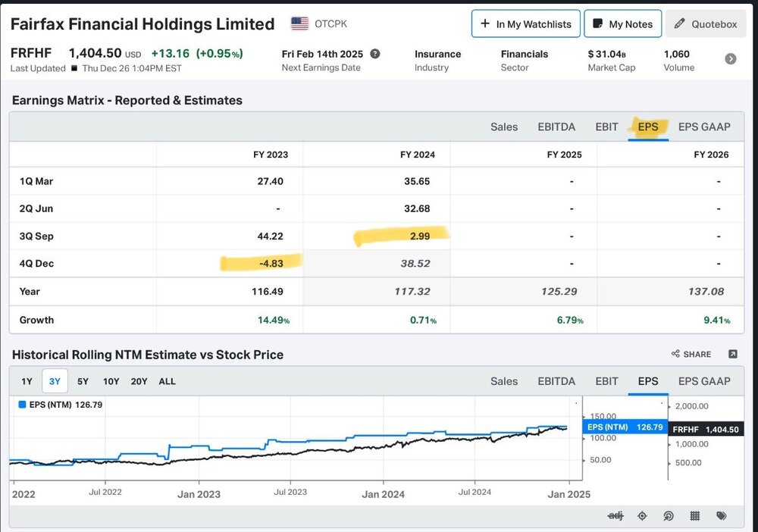Image resolution: width=758 pixels, height=532 pixels.
Task: Select Sales tab in Historical Rolling NTM chart
Action: coord(504,381)
